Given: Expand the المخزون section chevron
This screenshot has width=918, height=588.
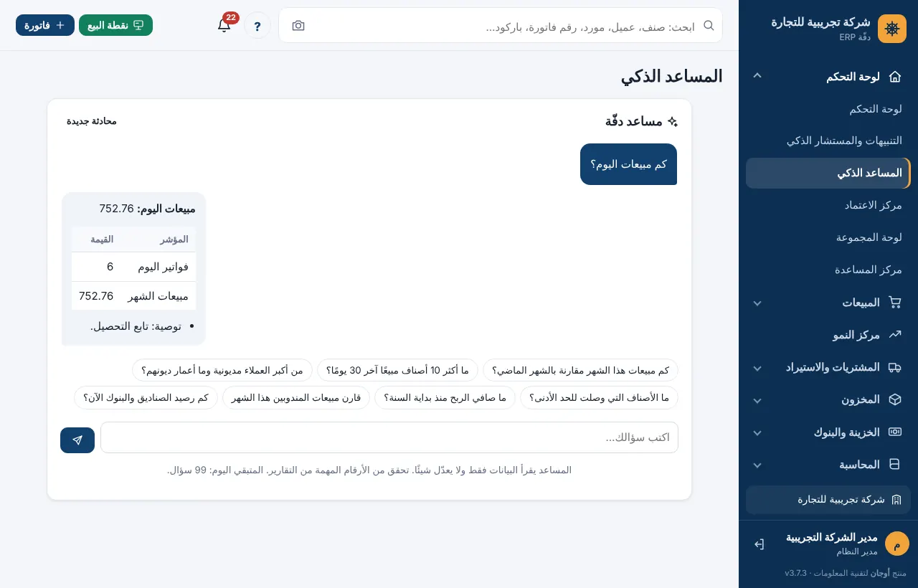Looking at the screenshot, I should (757, 400).
